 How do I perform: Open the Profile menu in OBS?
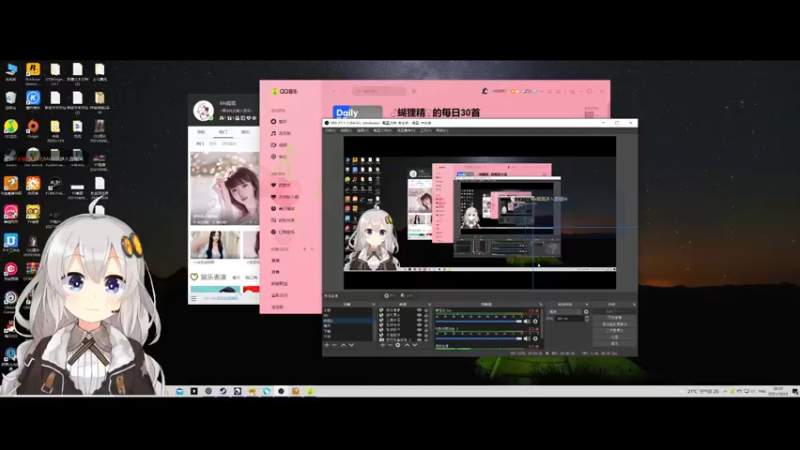tap(382, 131)
